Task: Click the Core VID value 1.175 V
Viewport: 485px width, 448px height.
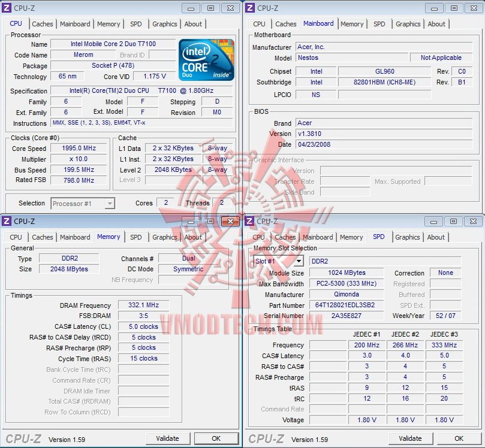Action: tap(155, 76)
